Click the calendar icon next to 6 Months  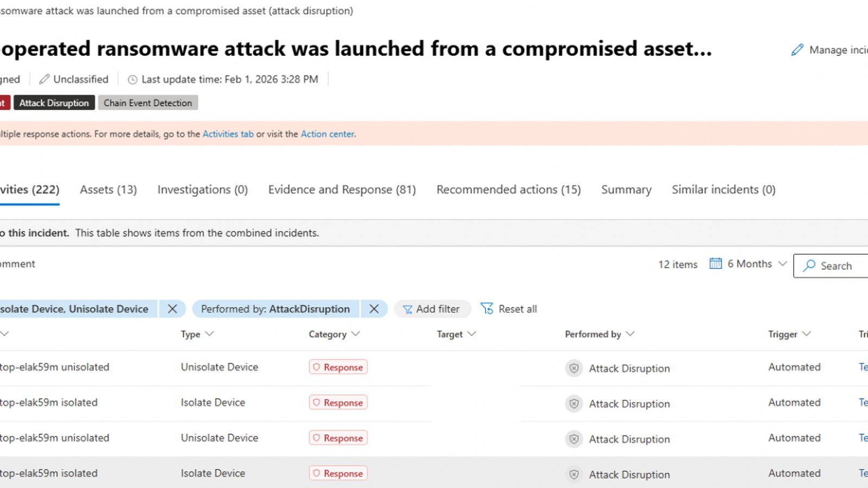(x=716, y=264)
